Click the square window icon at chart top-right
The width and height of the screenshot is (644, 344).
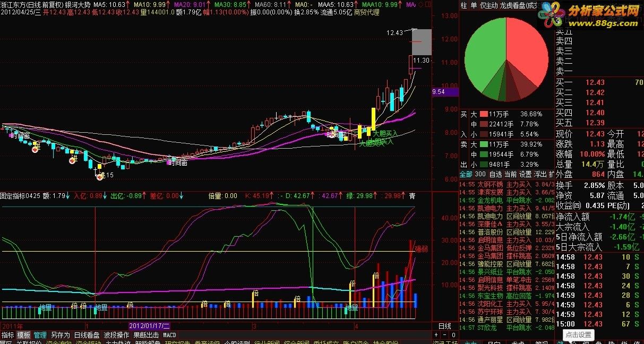point(428,4)
